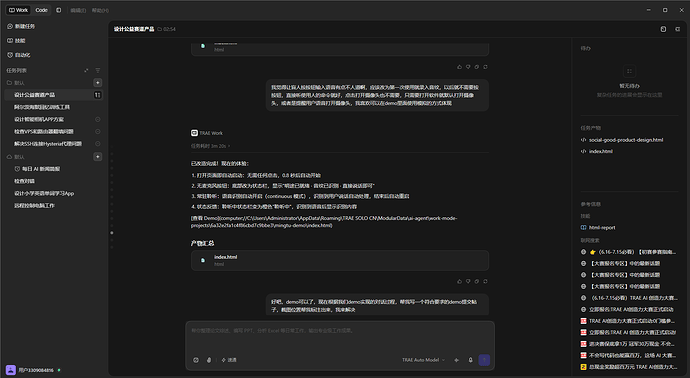Copy the reply below 产物汇总
Screen dimensions: 690x378
(477, 281)
